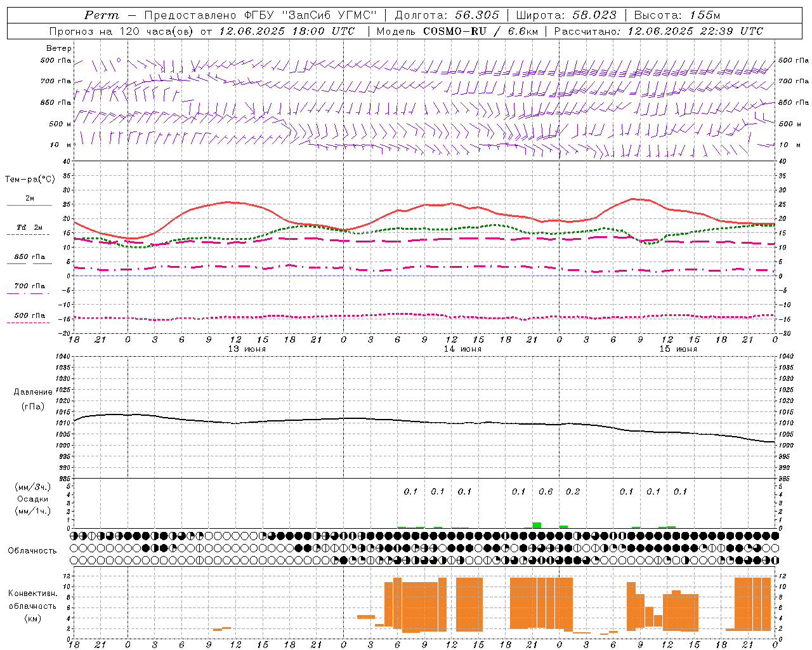Select "Рассчитано: 12.06.2025 22:39 UTC" text

(x=658, y=31)
